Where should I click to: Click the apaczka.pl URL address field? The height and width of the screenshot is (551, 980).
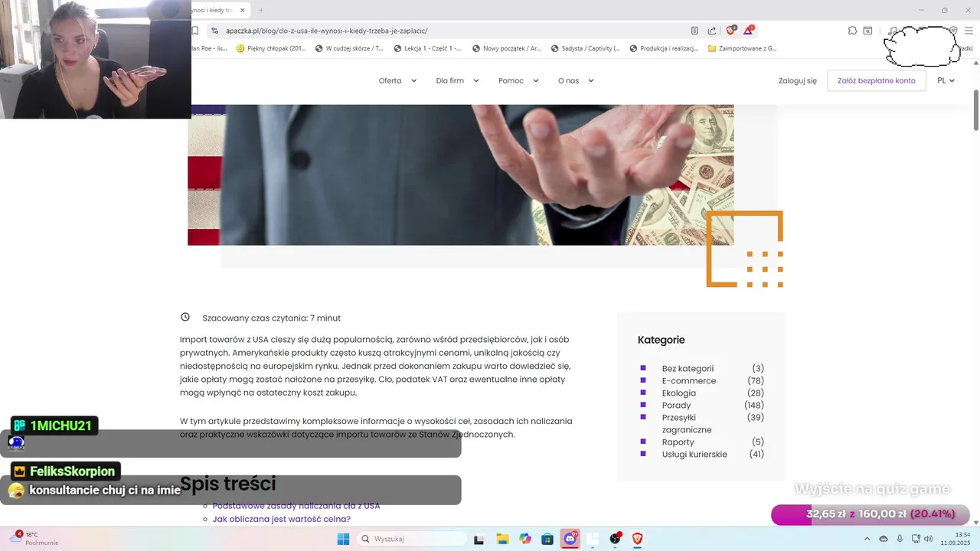[x=326, y=31]
